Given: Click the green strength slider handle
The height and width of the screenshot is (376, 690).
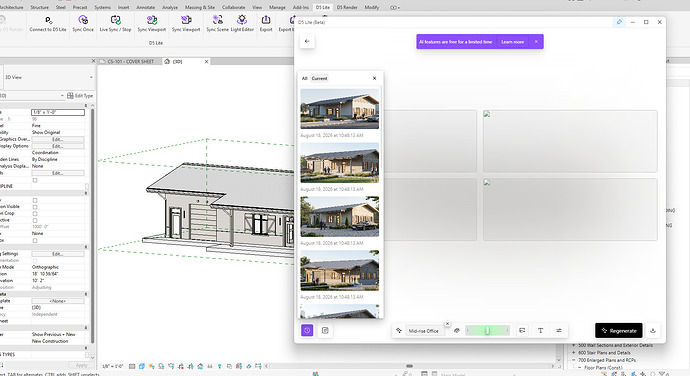Looking at the screenshot, I should (x=487, y=331).
